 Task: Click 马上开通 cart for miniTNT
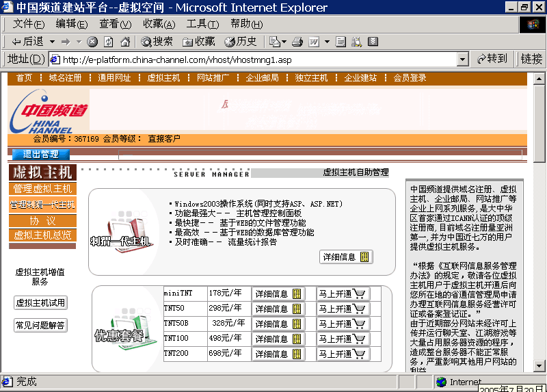(343, 294)
